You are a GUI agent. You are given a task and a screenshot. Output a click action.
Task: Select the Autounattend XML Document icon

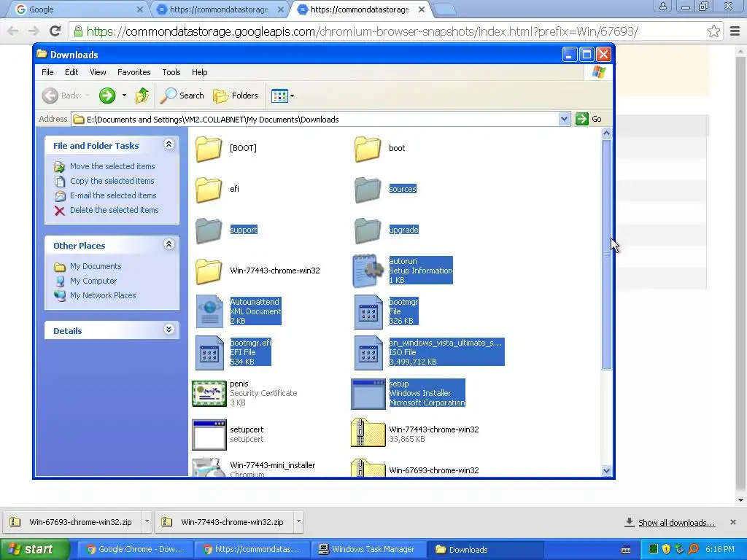(209, 312)
